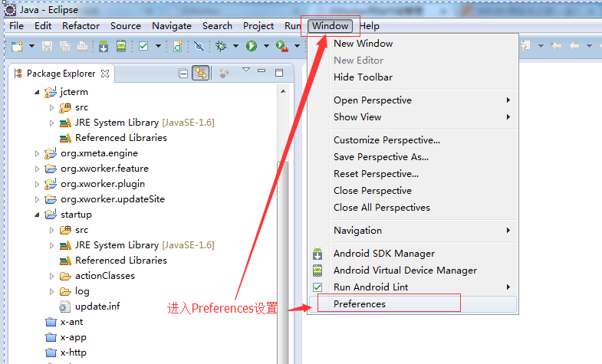Toggle Link with Editor in Package Explorer
The image size is (602, 364).
[x=201, y=73]
